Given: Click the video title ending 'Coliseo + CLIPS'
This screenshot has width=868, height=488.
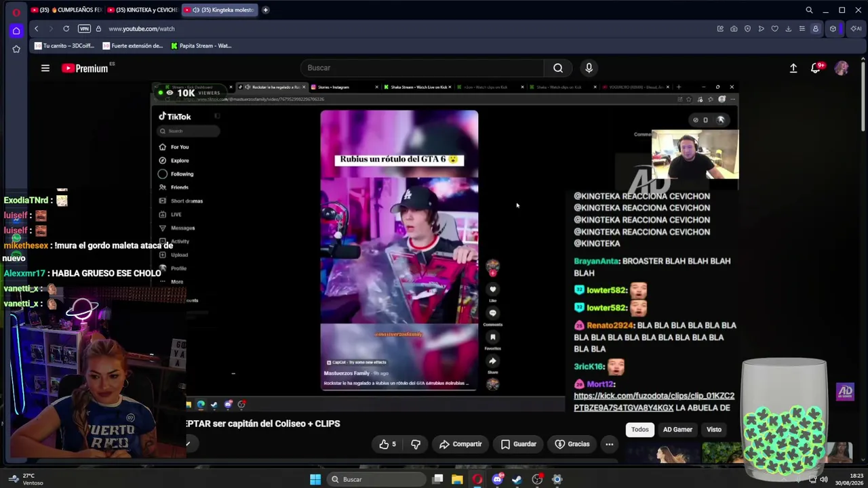Looking at the screenshot, I should point(263,424).
